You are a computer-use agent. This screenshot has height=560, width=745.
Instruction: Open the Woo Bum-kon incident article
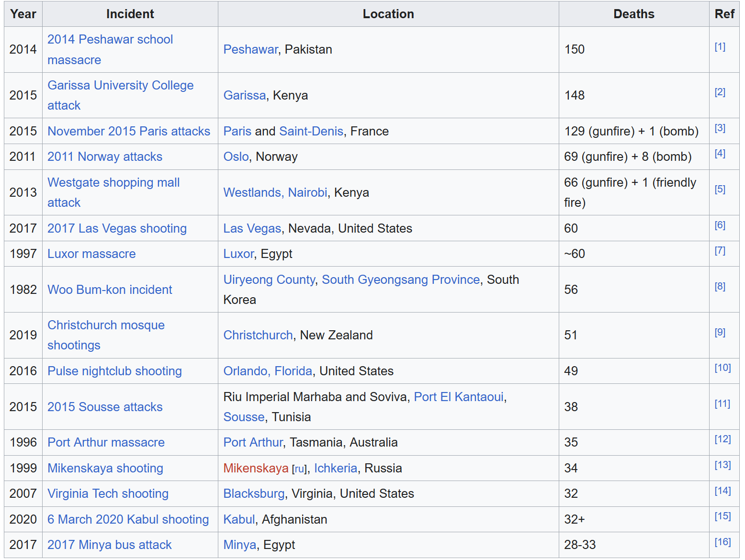[110, 290]
